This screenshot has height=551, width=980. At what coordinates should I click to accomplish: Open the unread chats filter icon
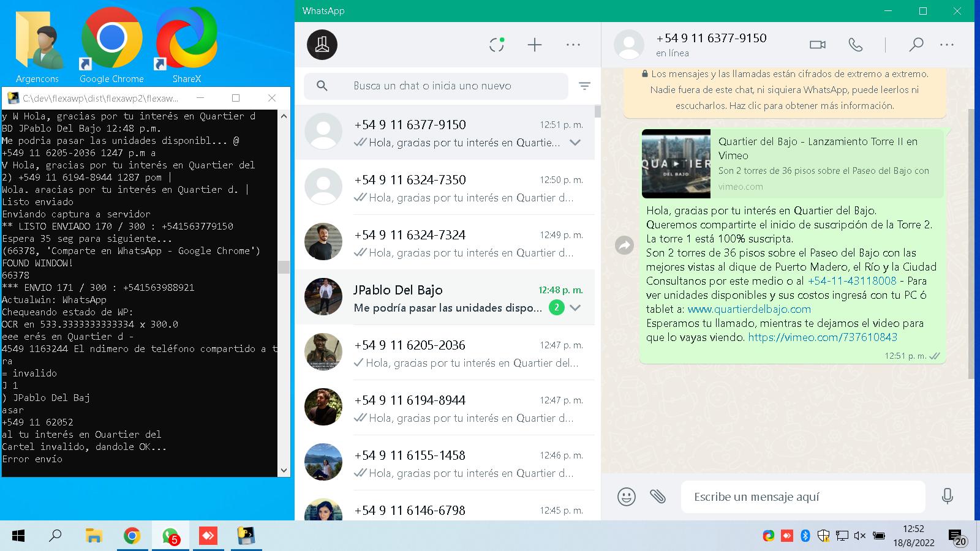584,86
